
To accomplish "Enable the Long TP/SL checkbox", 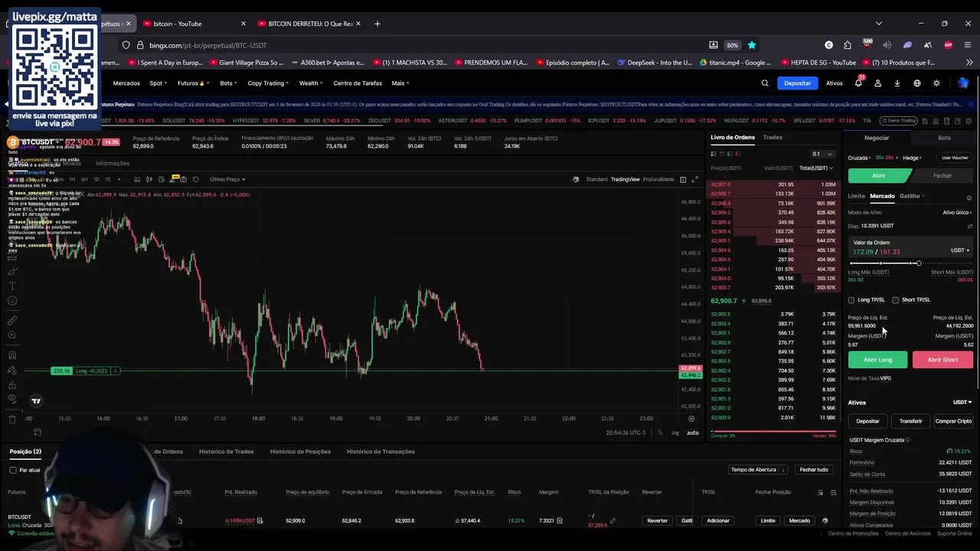I will coord(851,300).
